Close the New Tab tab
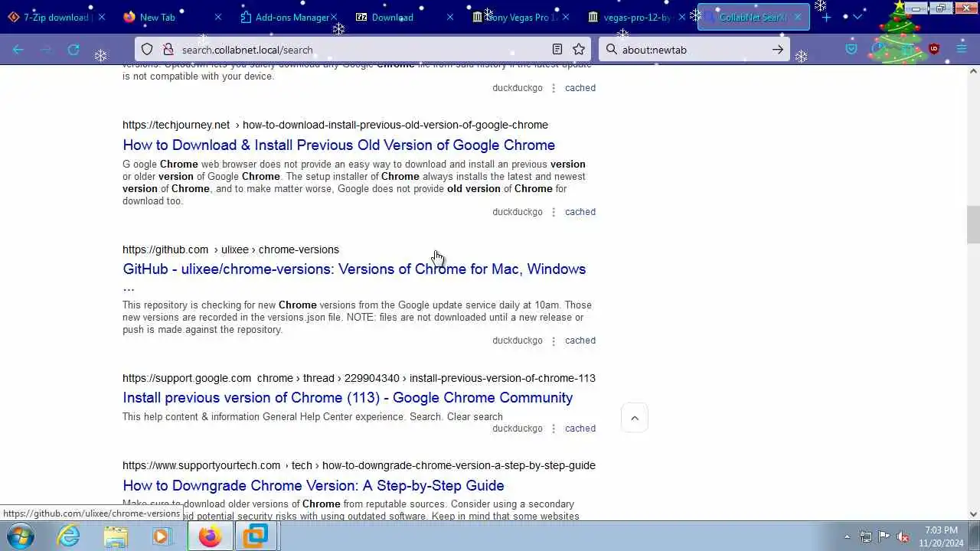Screen dimensions: 980x551 click(217, 17)
